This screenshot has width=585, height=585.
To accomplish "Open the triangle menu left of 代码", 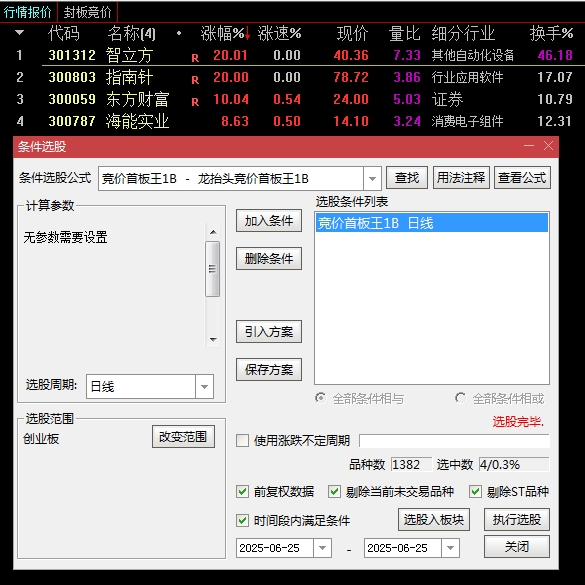I will click(19, 33).
